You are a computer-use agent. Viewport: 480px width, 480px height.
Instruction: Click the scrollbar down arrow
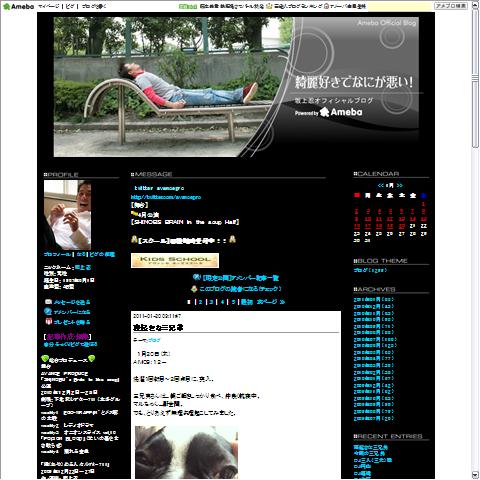[x=475, y=475]
